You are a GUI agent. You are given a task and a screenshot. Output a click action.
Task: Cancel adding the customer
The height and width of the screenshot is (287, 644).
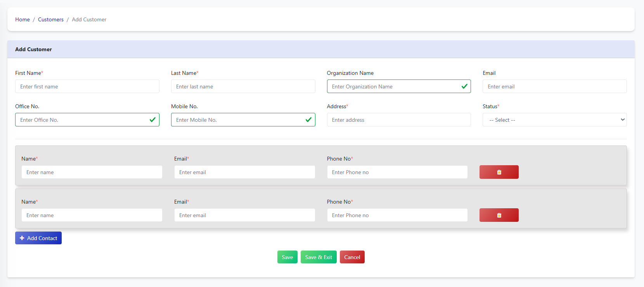352,257
